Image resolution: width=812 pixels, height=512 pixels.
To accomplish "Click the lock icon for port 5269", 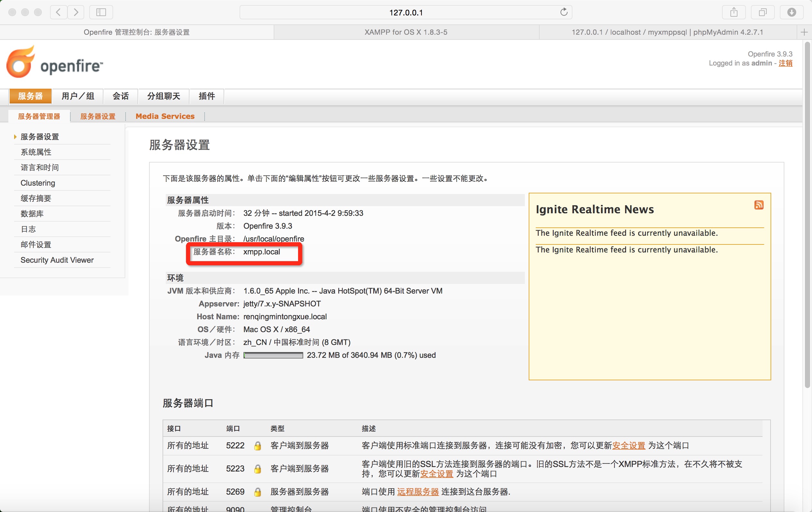I will click(x=258, y=492).
